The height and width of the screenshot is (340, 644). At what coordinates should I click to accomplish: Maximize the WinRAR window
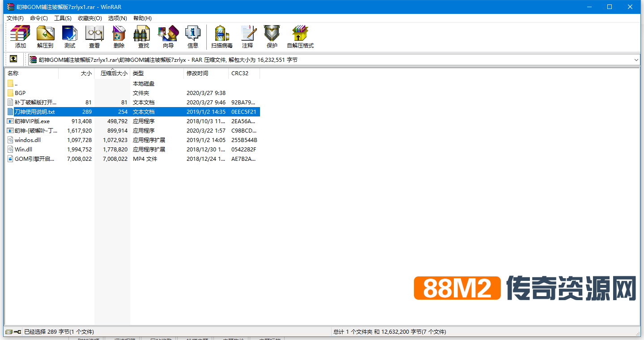click(x=610, y=7)
